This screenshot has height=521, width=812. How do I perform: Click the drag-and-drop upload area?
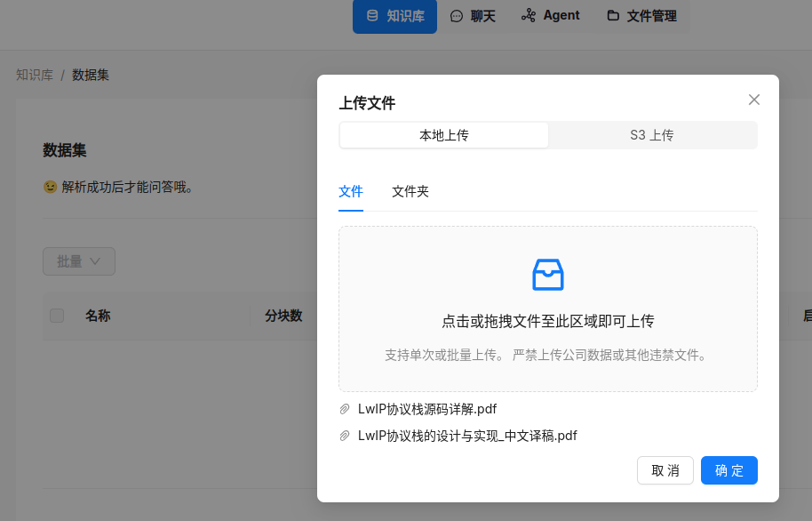click(x=547, y=309)
